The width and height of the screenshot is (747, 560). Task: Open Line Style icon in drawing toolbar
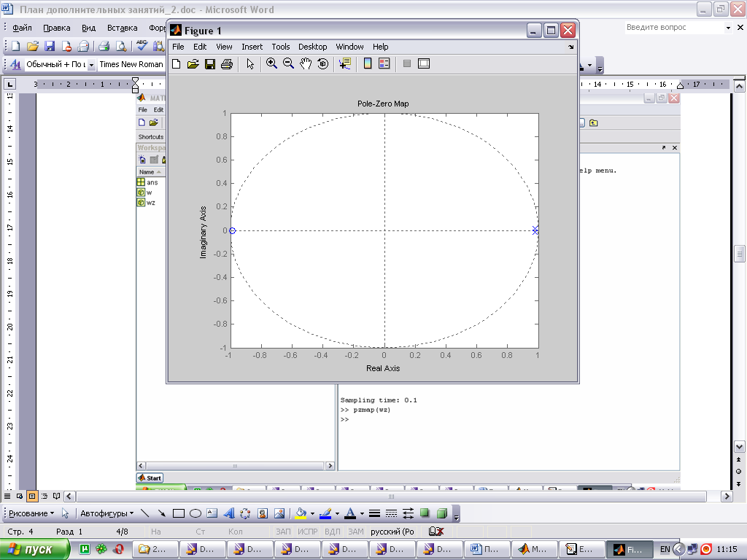click(x=374, y=513)
